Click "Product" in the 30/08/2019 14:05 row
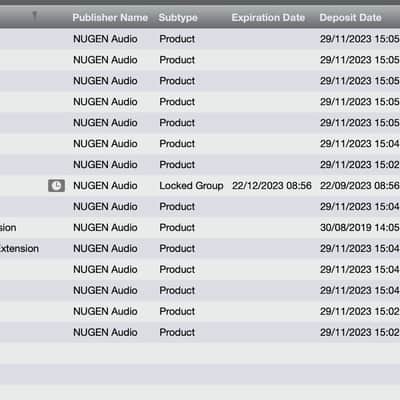 [x=177, y=228]
